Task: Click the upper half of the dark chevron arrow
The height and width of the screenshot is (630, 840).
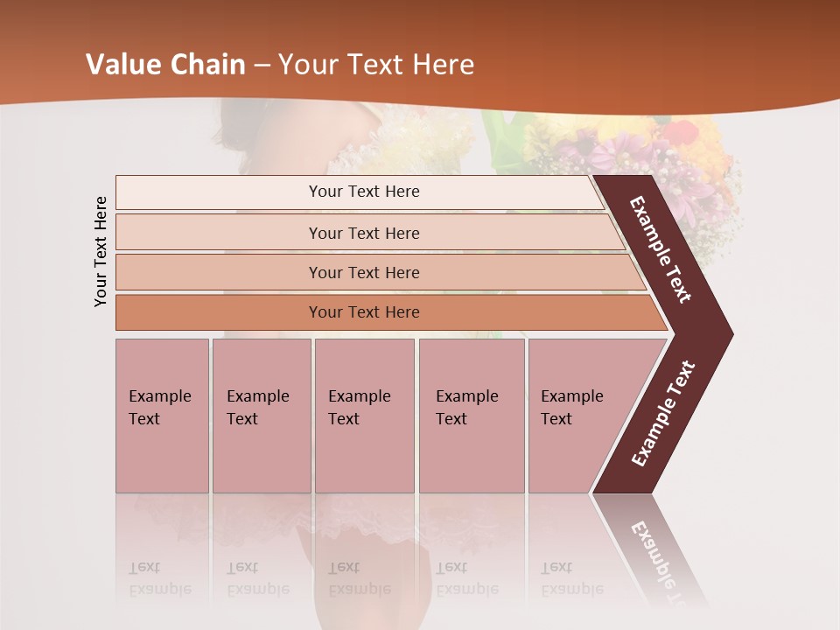Action: pos(662,249)
